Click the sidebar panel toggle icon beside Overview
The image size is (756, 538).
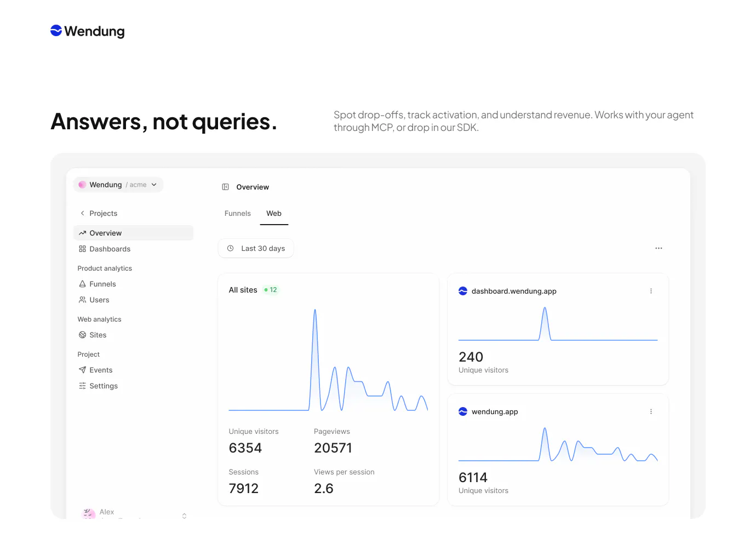pyautogui.click(x=225, y=187)
